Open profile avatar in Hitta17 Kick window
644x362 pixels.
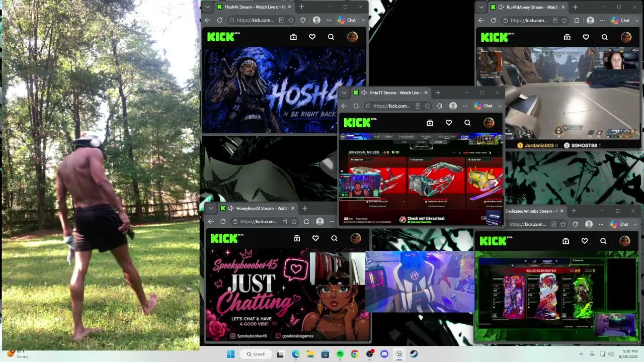489,122
